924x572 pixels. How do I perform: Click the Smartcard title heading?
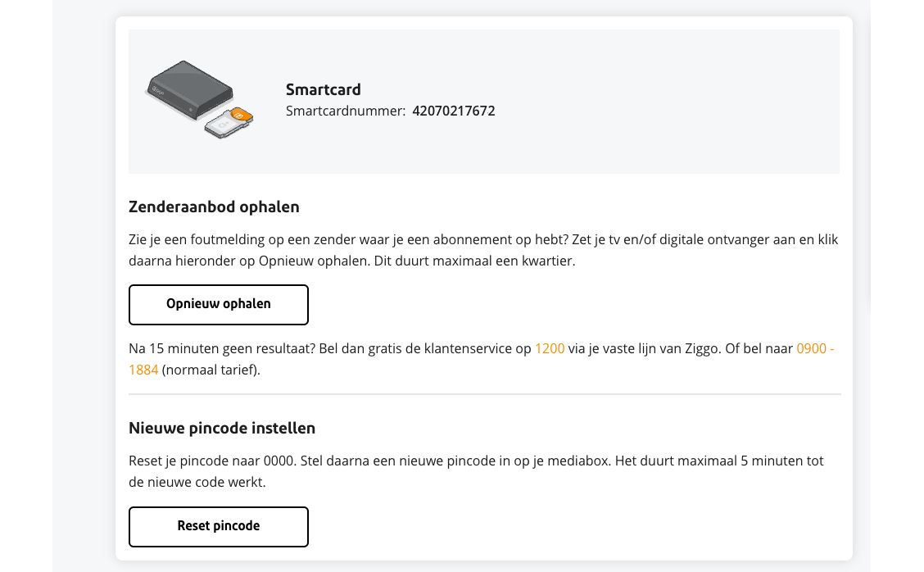pos(323,89)
